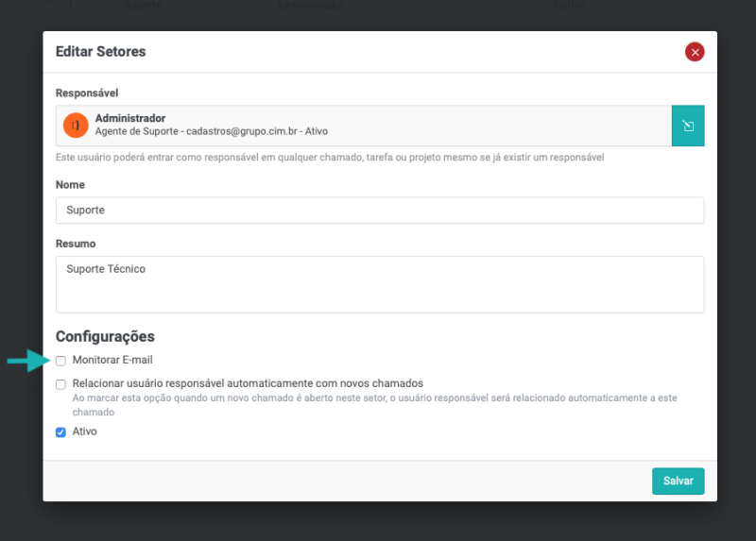Viewport: 756px width, 541px height.
Task: Click the orange Administrador avatar icon
Action: tap(76, 125)
